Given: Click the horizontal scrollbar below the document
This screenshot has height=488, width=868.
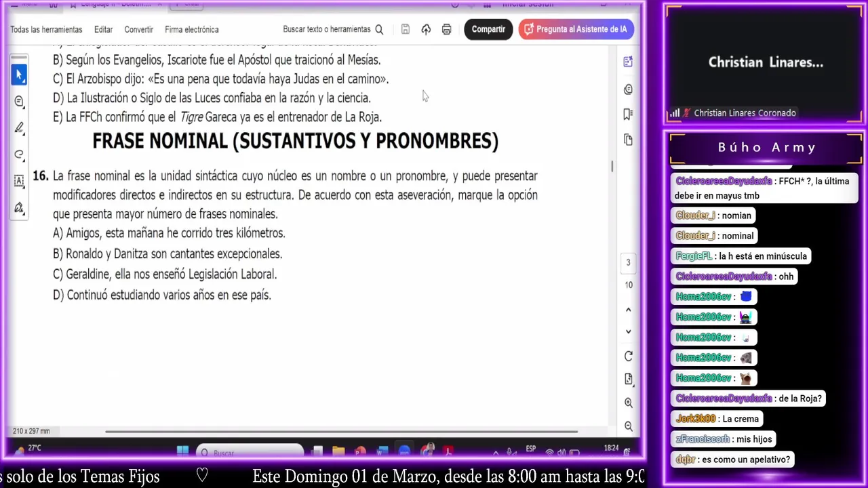Looking at the screenshot, I should point(342,431).
